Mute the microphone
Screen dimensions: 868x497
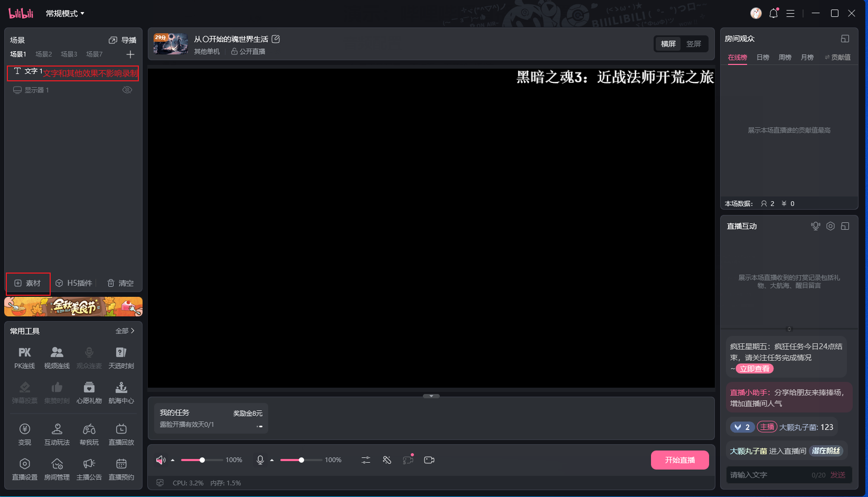tap(260, 460)
